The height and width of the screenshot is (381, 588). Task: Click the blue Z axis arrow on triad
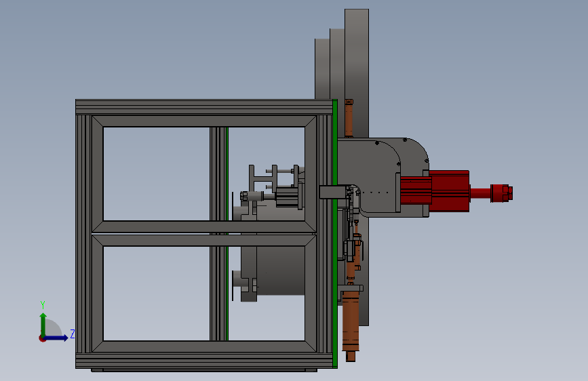tap(57, 338)
